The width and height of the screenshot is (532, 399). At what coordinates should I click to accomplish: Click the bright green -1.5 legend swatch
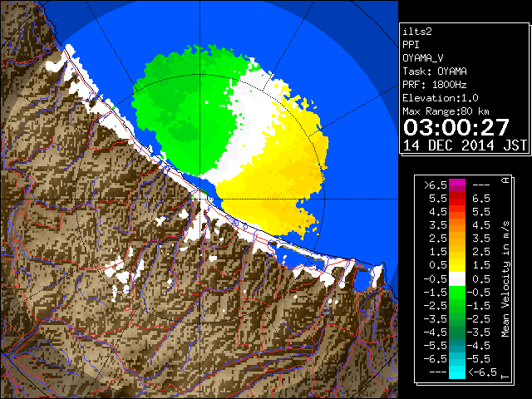pyautogui.click(x=457, y=293)
